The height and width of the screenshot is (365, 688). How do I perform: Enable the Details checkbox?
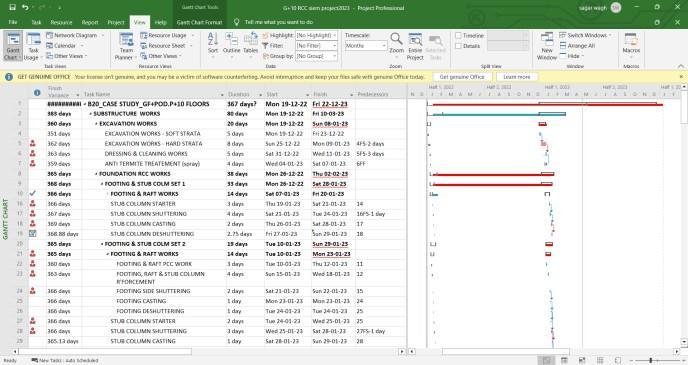[458, 46]
